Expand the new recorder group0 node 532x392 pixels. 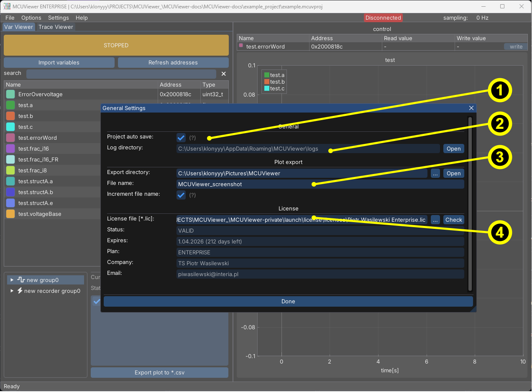[12, 291]
